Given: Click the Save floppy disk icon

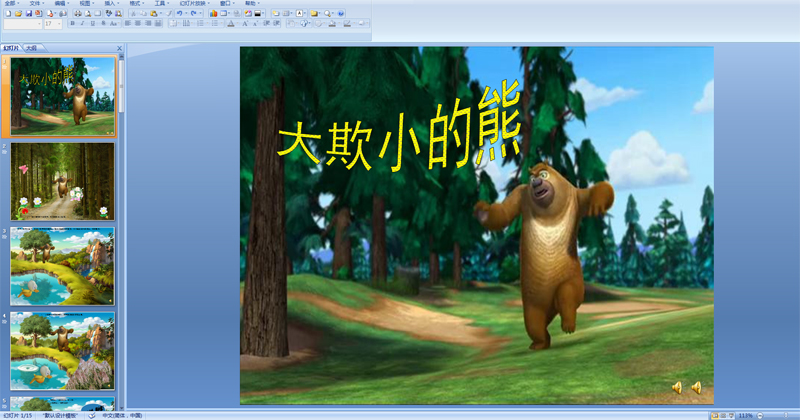Looking at the screenshot, I should coord(29,14).
